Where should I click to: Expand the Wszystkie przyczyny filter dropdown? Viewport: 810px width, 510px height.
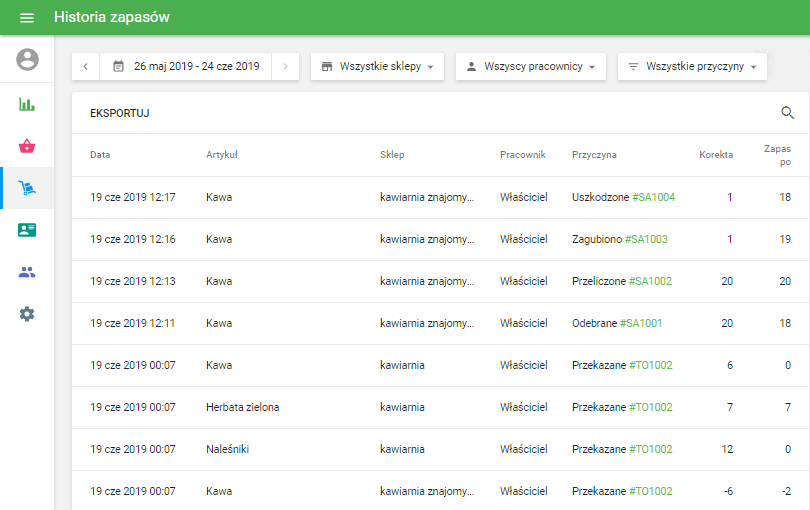pyautogui.click(x=692, y=67)
